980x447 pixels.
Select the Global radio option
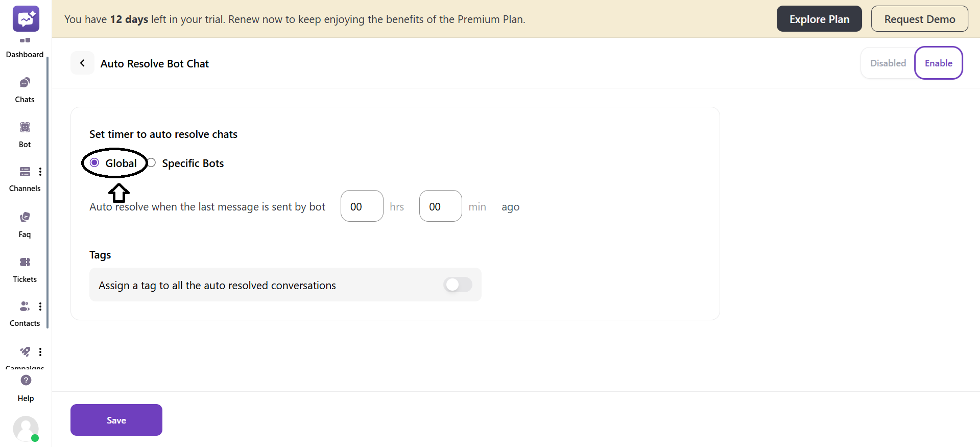coord(94,163)
